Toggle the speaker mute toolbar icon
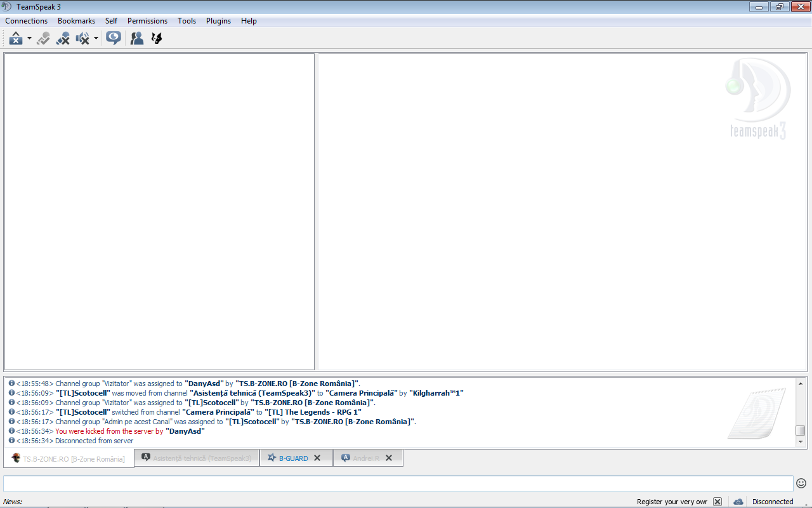The image size is (812, 508). point(82,39)
